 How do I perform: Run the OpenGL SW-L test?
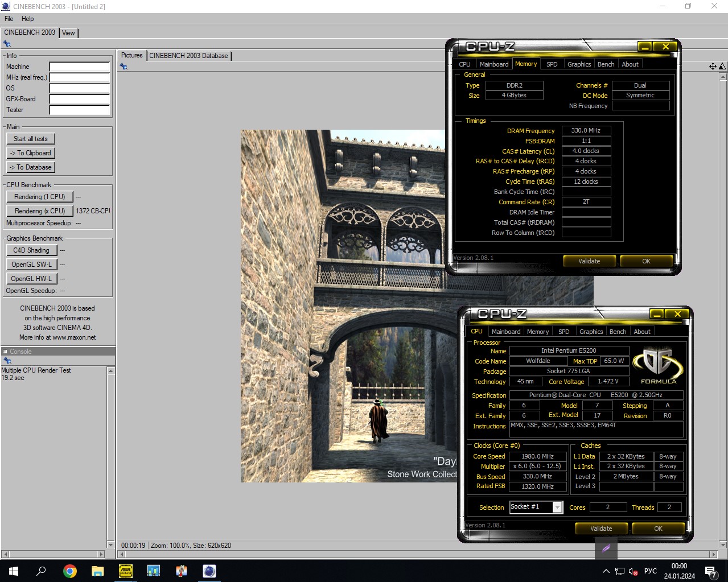pyautogui.click(x=31, y=265)
